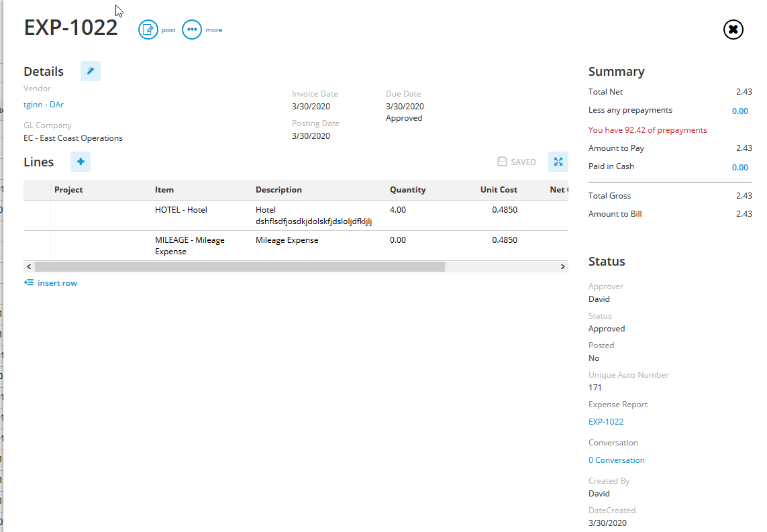
Task: Click the post icon next to EXP-1022
Action: click(x=148, y=30)
